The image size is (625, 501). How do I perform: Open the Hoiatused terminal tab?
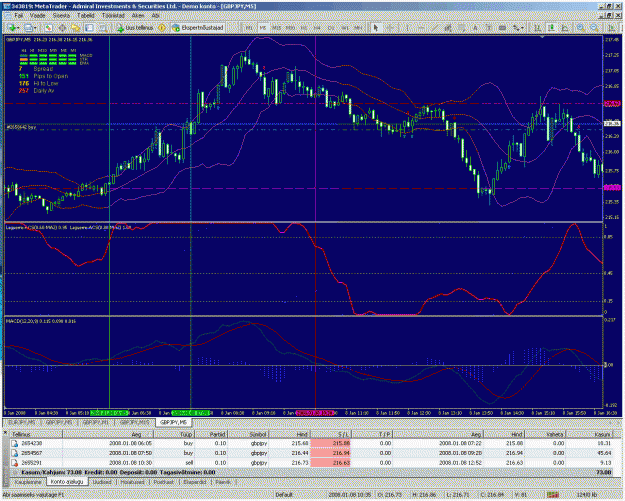pos(132,482)
